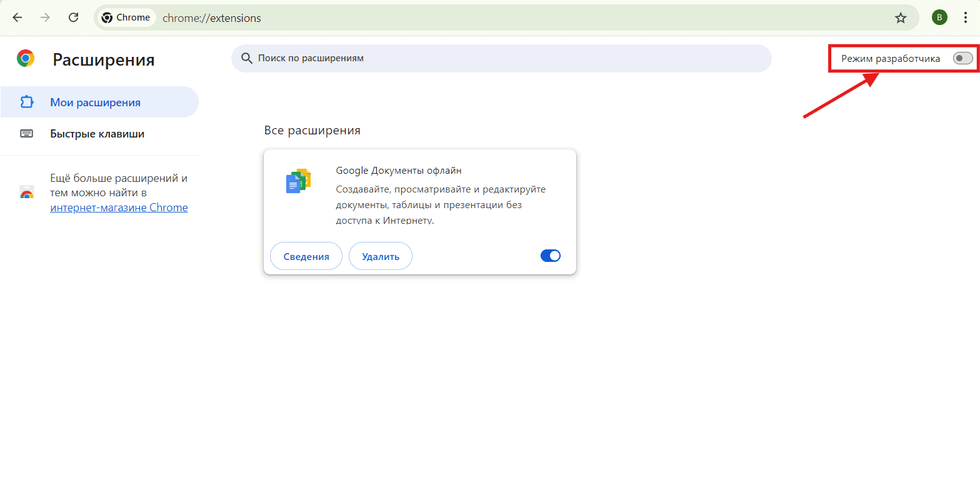The height and width of the screenshot is (480, 980).
Task: Click the Google Docs Offline extension icon
Action: tap(298, 181)
